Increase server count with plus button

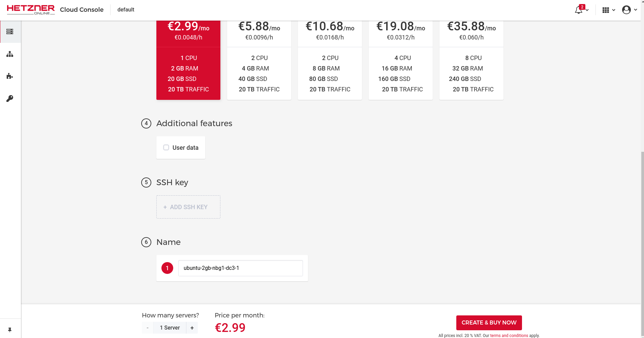[x=192, y=328]
